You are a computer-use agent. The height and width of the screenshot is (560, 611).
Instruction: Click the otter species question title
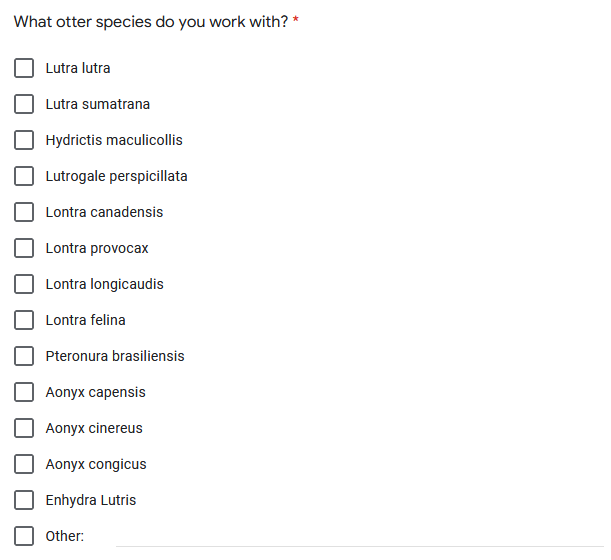pyautogui.click(x=151, y=22)
